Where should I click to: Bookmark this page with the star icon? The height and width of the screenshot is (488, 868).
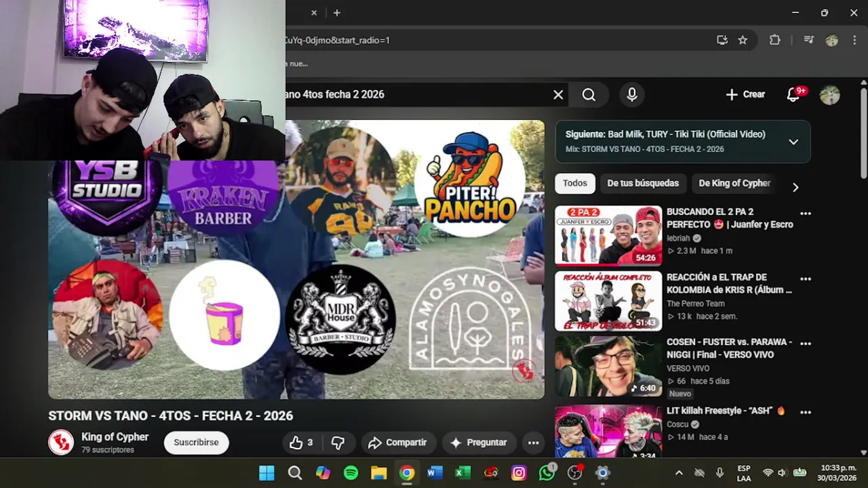click(x=743, y=40)
